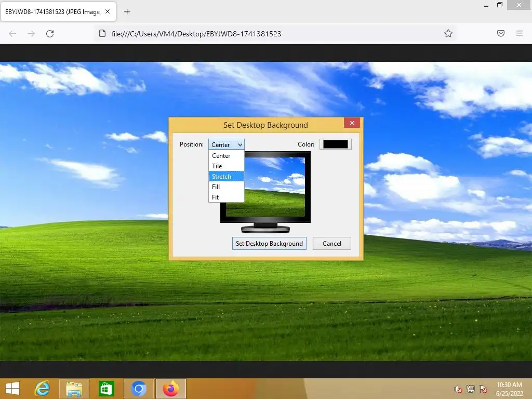The width and height of the screenshot is (532, 399).
Task: Open Firefox application menu
Action: [x=520, y=33]
